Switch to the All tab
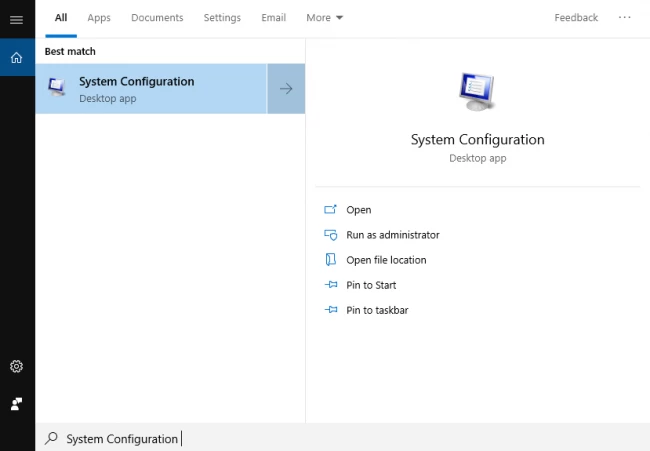The image size is (650, 451). (61, 18)
